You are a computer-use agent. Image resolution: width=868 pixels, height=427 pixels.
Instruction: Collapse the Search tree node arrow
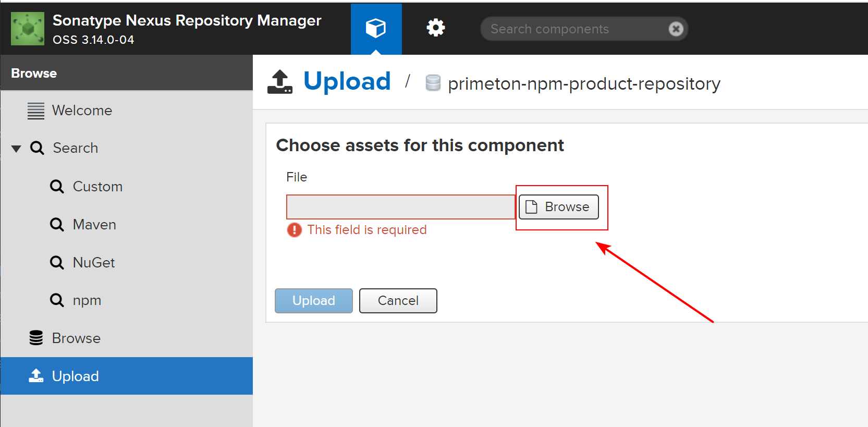click(x=16, y=149)
